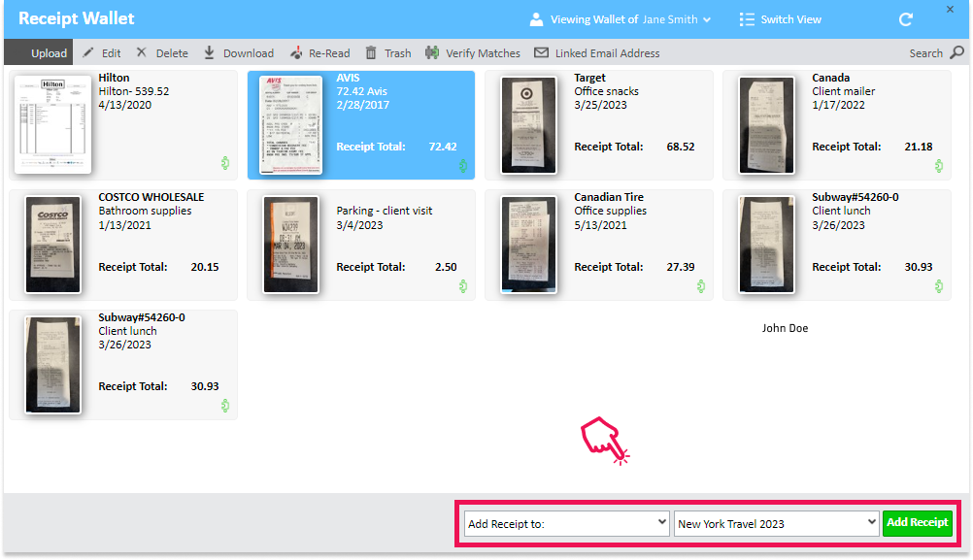
Task: Open the COSTCO WHOLESALE receipt thumbnail
Action: 52,244
